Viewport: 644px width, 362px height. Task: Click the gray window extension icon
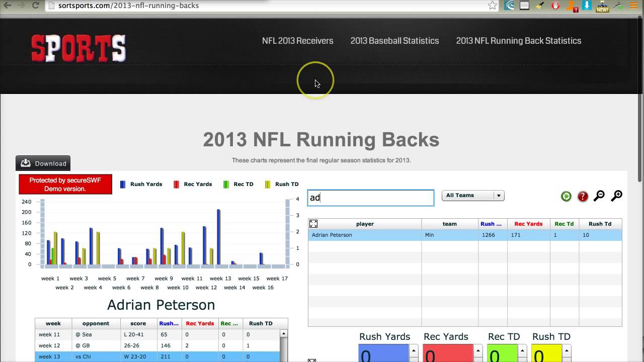524,6
